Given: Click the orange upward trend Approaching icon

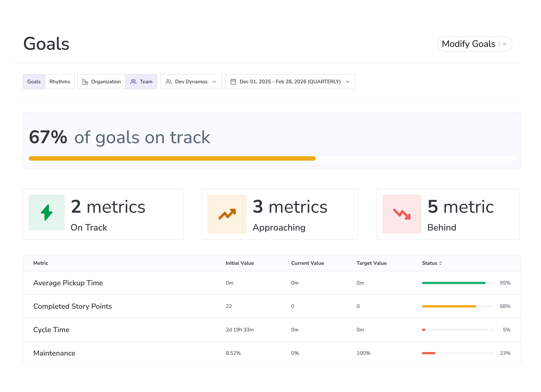Looking at the screenshot, I should pyautogui.click(x=227, y=214).
